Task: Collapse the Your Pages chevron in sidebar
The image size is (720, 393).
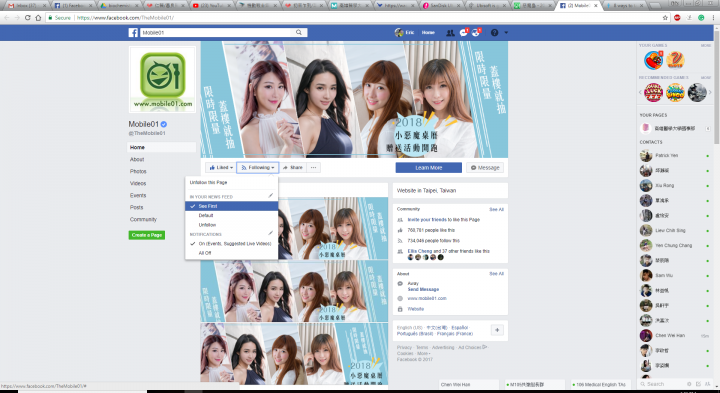Action: [x=708, y=129]
